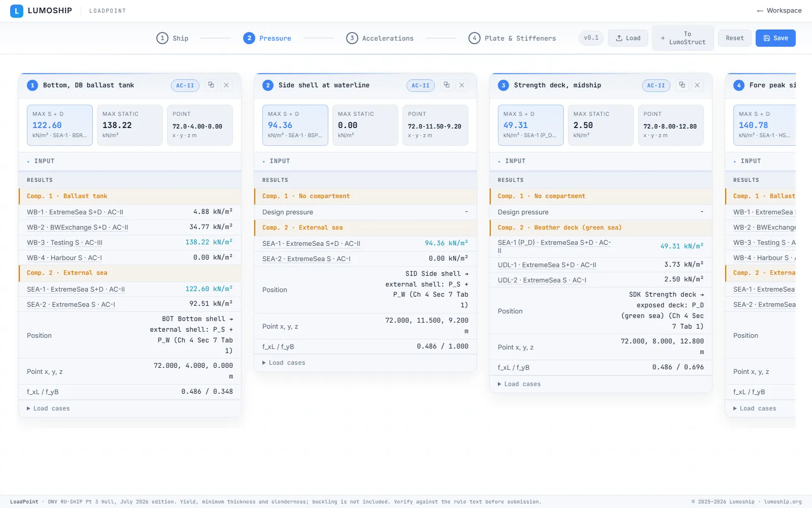Expand INPUT section of Fore peak card
This screenshot has width=812, height=508.
pos(761,161)
